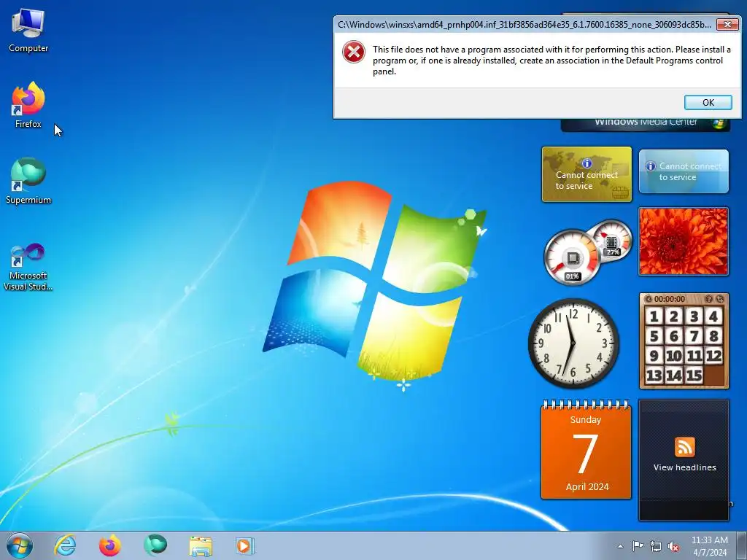Viewport: 747px width, 560px height.
Task: Click the muted volume tray icon
Action: click(673, 546)
